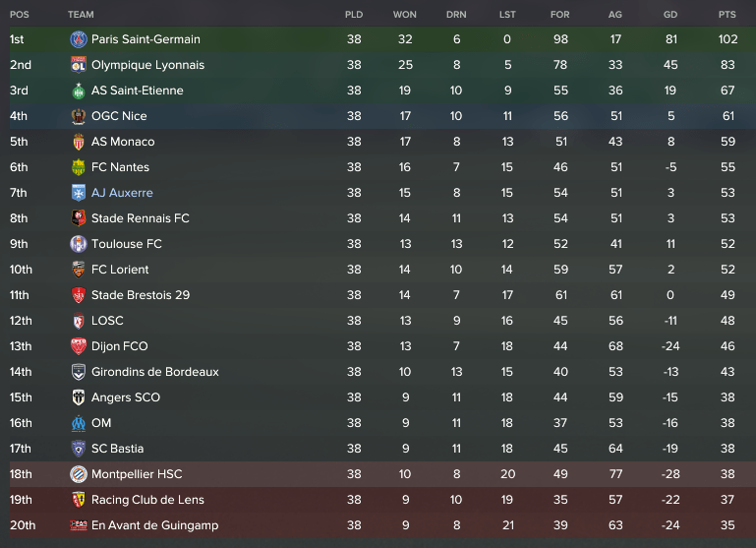Click the Racing Club de Lens badge

79,500
